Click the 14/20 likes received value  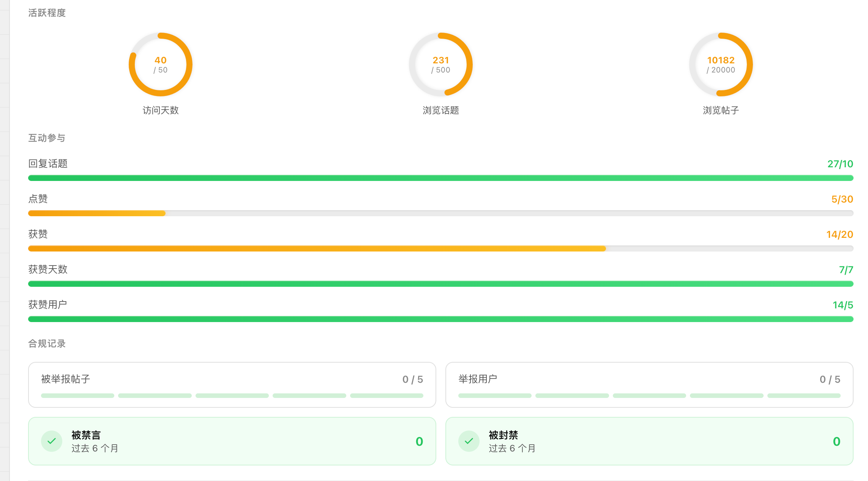[840, 234]
